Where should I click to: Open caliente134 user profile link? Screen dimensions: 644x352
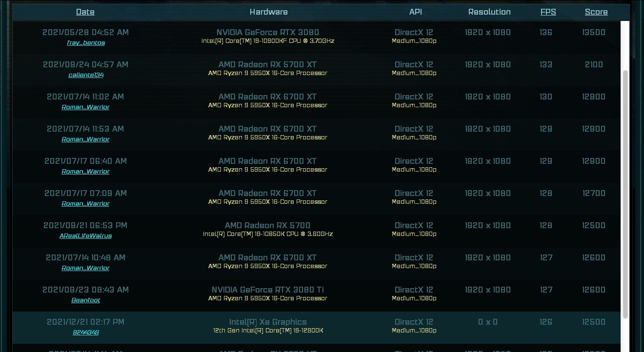85,75
